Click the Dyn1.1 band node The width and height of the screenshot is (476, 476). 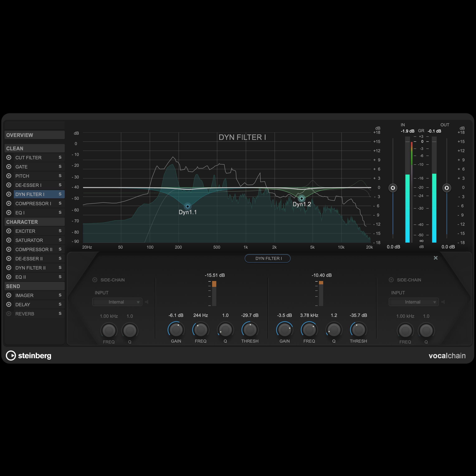(187, 206)
